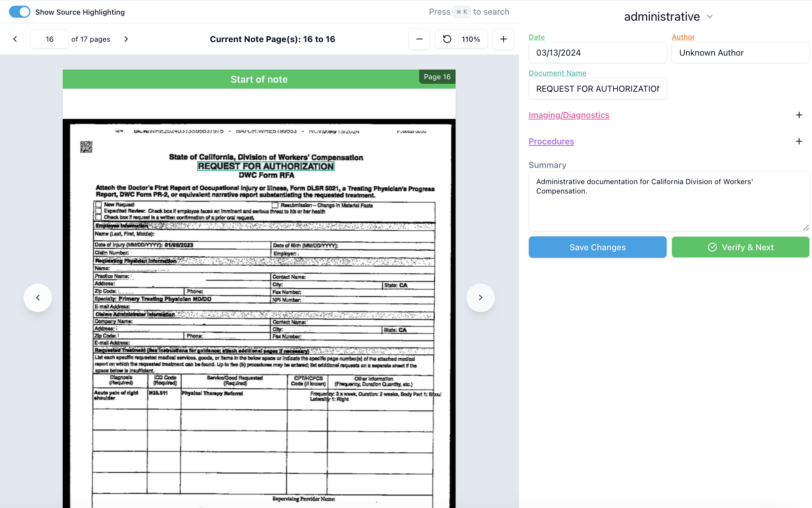Click the page number input box

(x=50, y=39)
